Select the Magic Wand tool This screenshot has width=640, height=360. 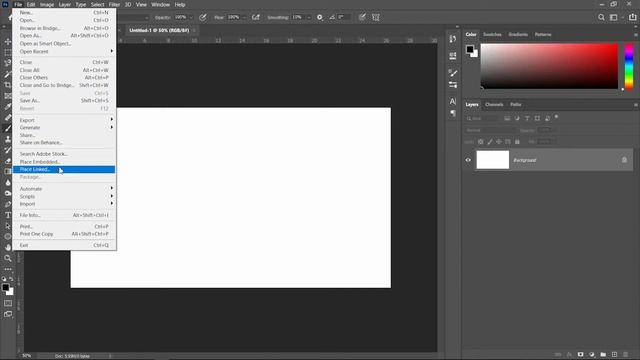pos(8,74)
